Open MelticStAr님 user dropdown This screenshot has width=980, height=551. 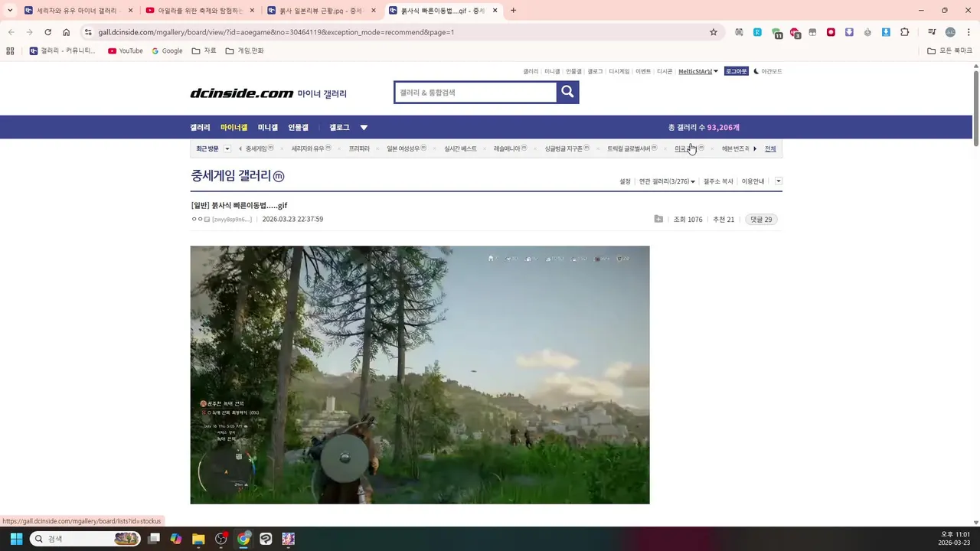coord(698,71)
